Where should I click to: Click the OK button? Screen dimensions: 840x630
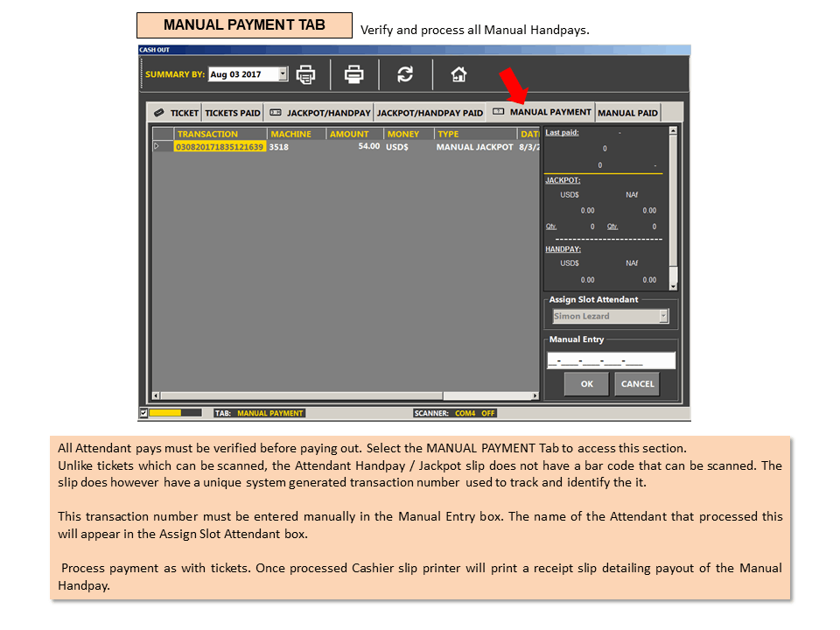coord(586,384)
